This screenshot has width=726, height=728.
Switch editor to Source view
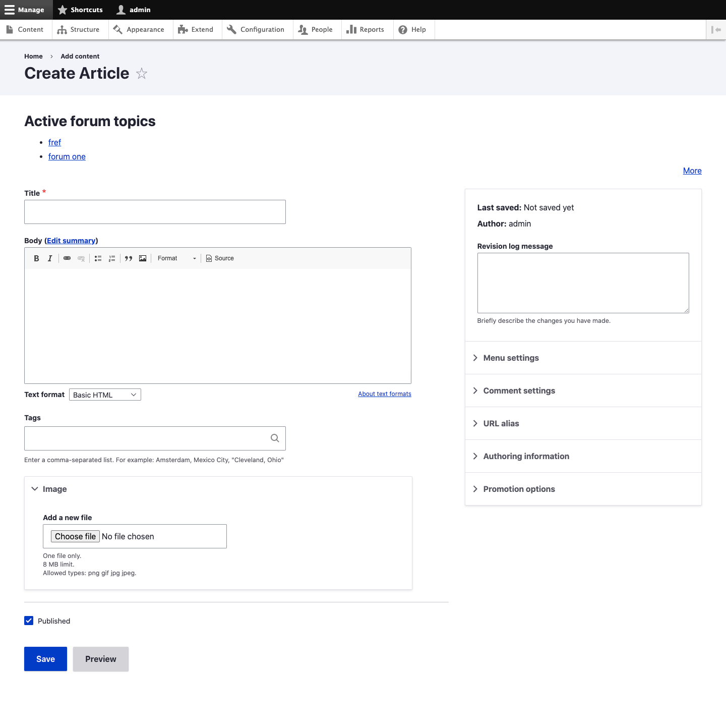click(x=220, y=258)
